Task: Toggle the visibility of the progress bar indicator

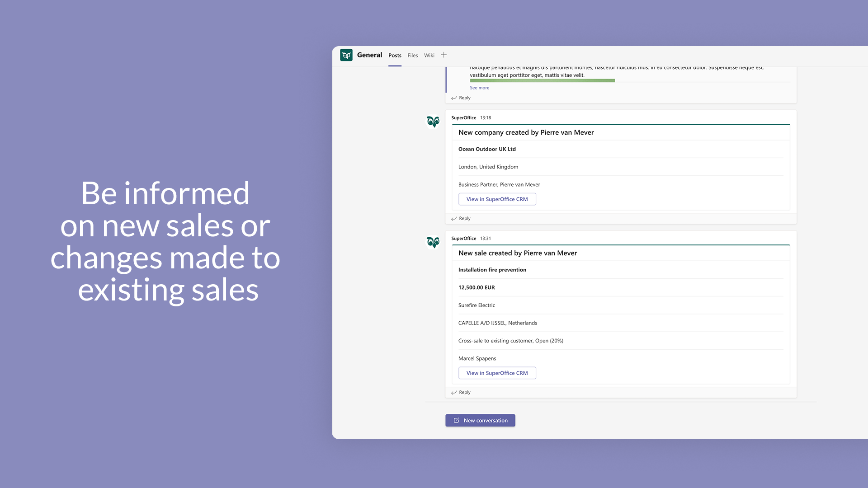Action: point(542,81)
